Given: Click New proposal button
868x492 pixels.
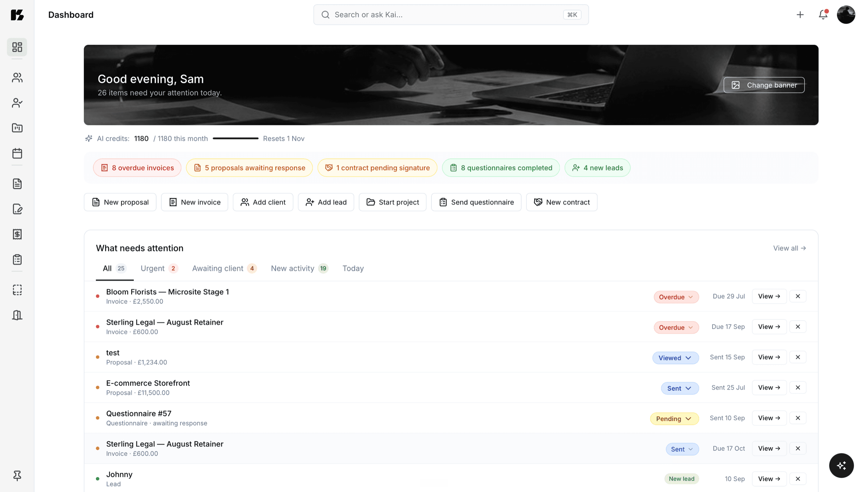Looking at the screenshot, I should click(x=120, y=202).
